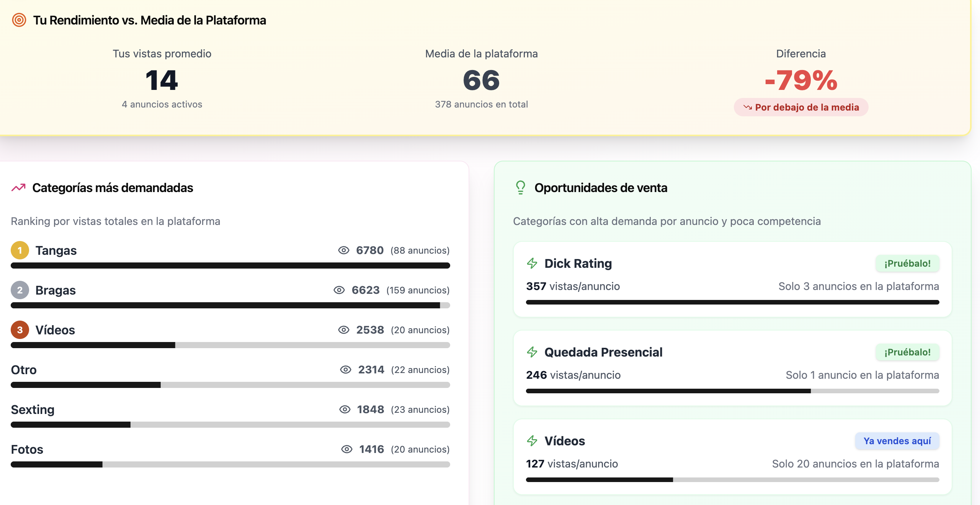980x505 pixels.
Task: Click the eye icon next to Sexting views
Action: click(345, 409)
